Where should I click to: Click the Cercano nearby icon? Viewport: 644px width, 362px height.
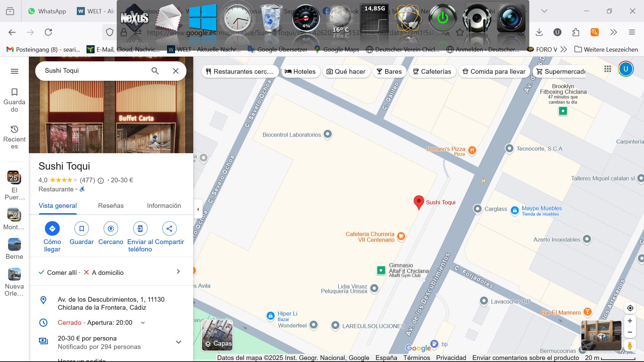[111, 229]
